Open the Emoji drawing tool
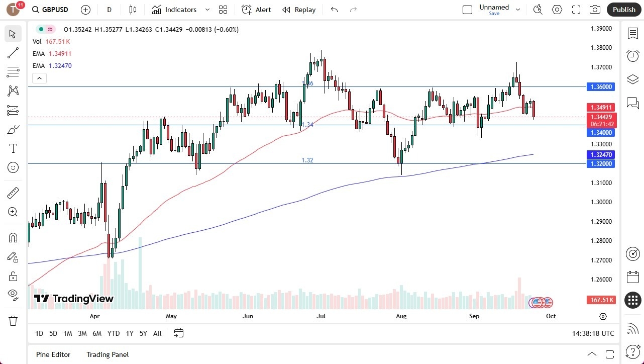The image size is (644, 364). 13,167
